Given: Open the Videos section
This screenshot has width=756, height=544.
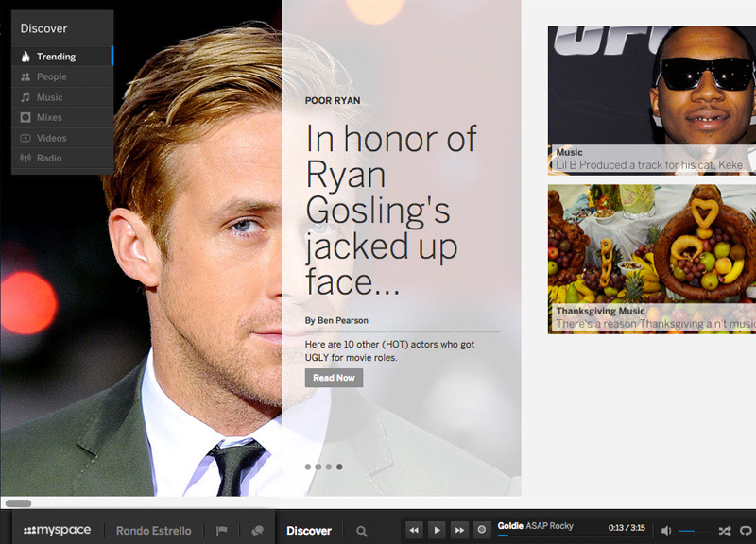Looking at the screenshot, I should 62,138.
